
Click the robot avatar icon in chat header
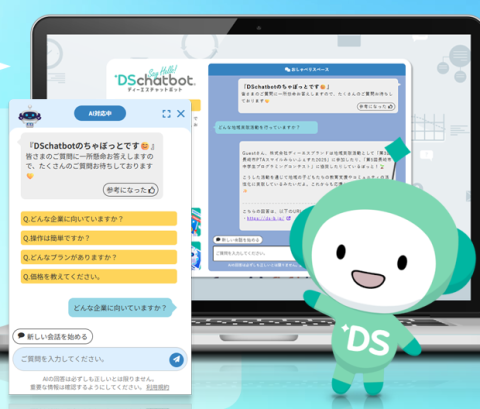(30, 116)
